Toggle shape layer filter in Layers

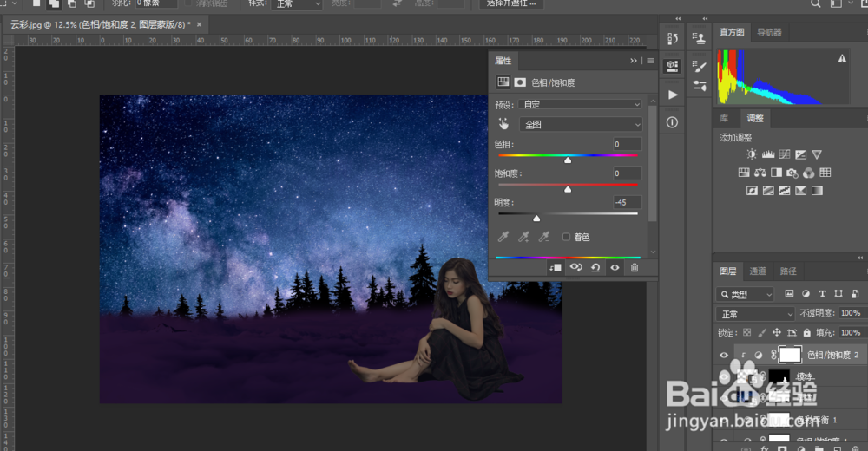tap(838, 294)
